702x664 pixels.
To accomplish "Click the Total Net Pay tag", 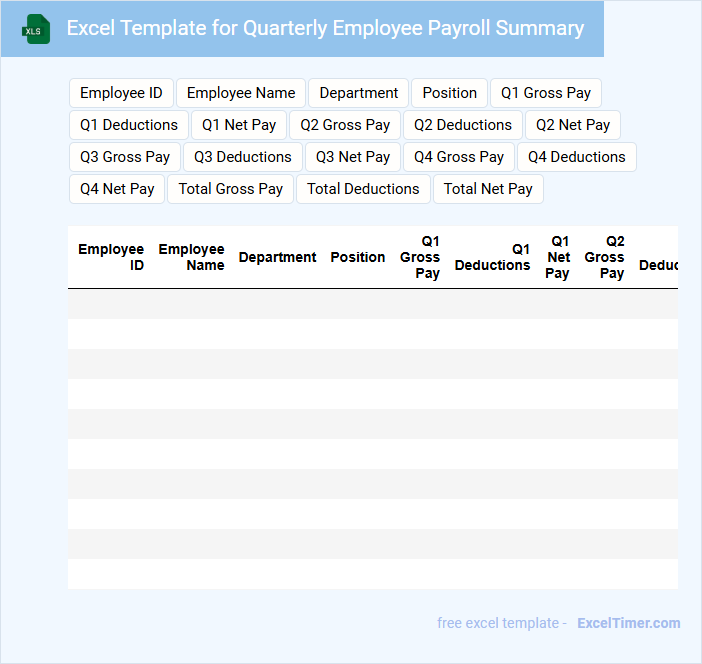I will click(488, 189).
